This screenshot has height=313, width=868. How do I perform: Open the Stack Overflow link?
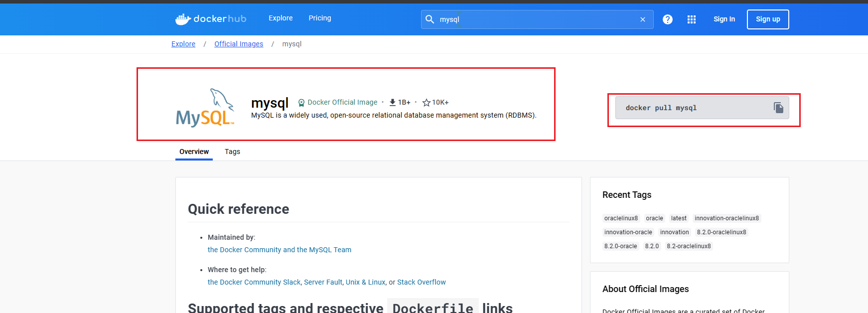(422, 282)
